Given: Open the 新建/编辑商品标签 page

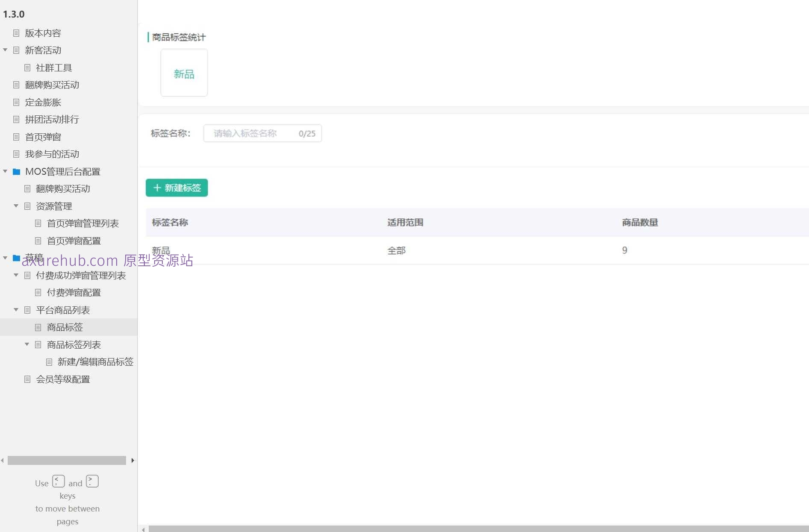Looking at the screenshot, I should (95, 362).
